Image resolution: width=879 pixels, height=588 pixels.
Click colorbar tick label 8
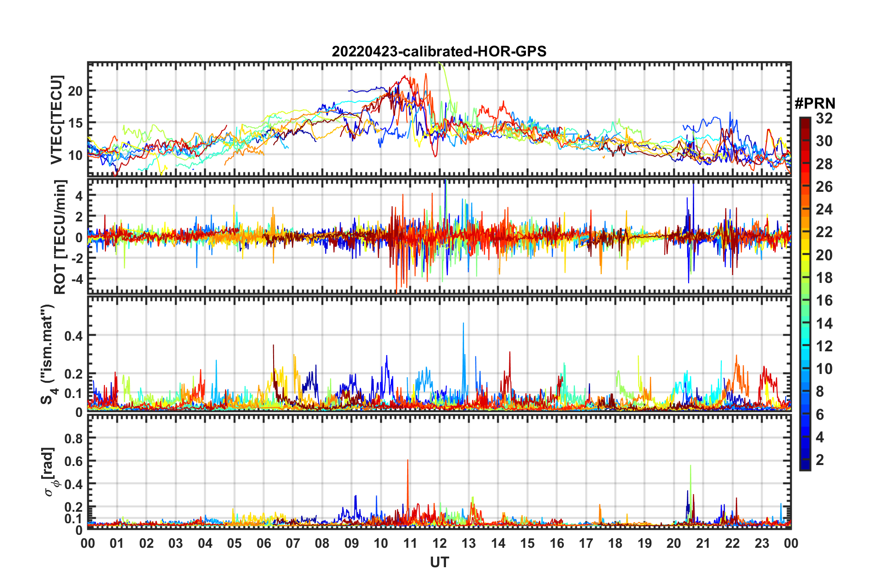(820, 392)
